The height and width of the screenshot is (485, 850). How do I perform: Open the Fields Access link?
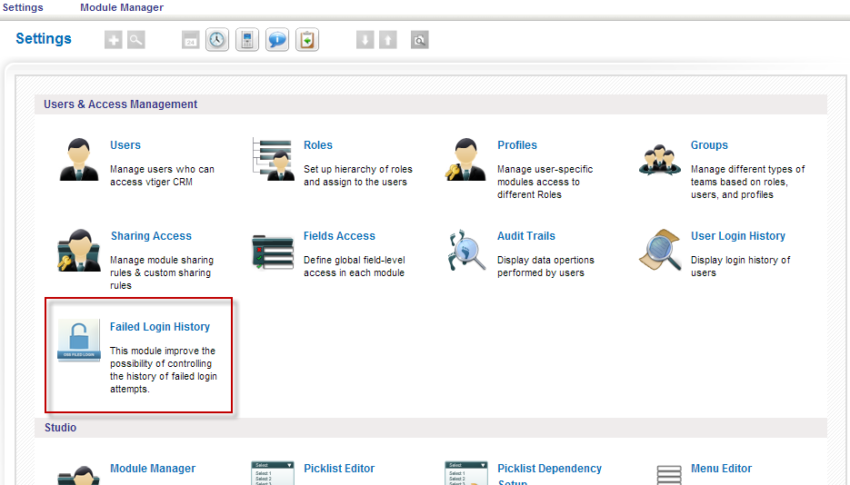[339, 236]
